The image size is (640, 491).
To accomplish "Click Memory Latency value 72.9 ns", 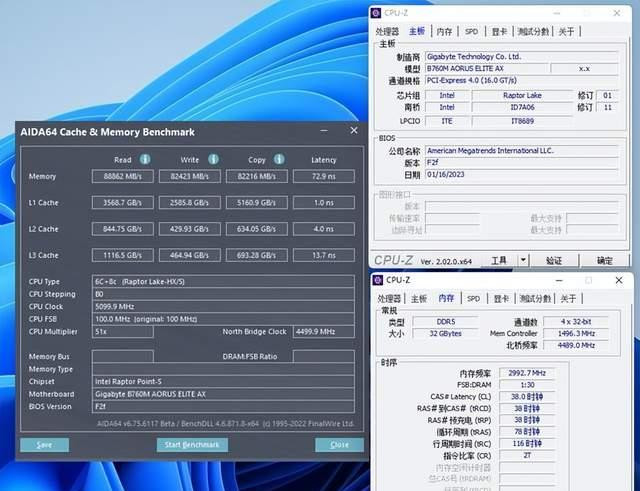I will click(x=324, y=176).
